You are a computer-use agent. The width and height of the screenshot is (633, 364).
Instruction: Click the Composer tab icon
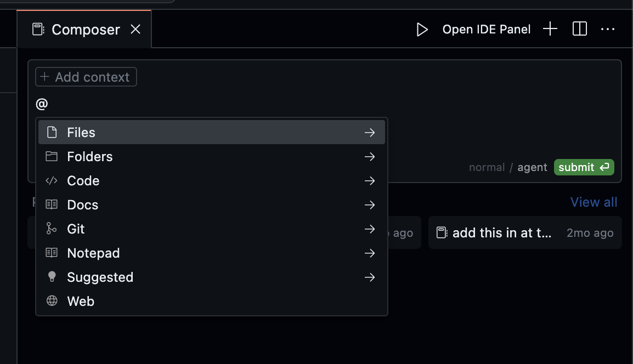[37, 29]
